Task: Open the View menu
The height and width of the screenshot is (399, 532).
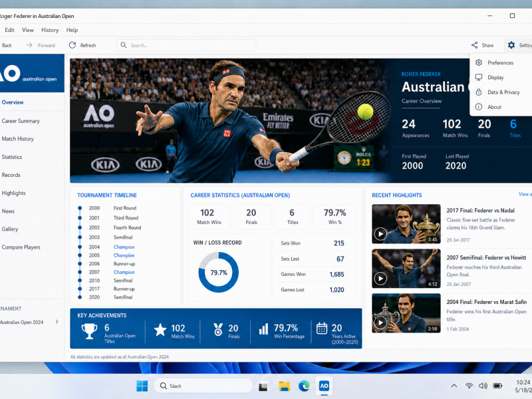Action: 28,30
